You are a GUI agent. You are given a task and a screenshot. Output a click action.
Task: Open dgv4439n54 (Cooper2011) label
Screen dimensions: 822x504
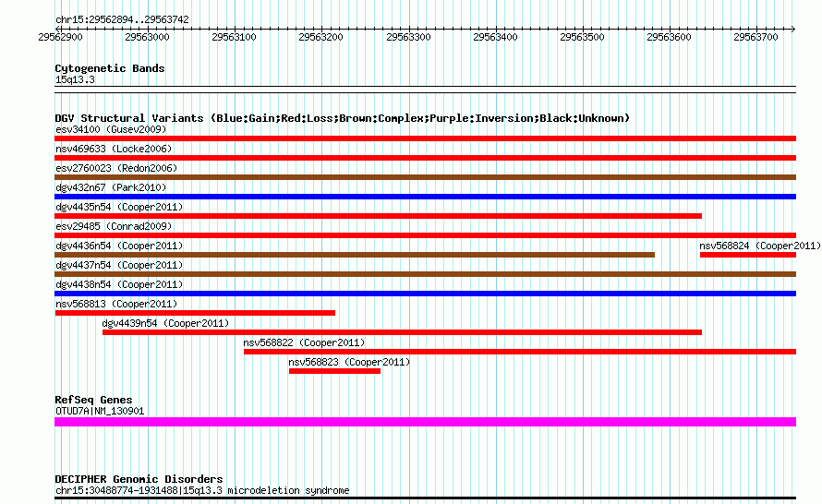pos(165,323)
